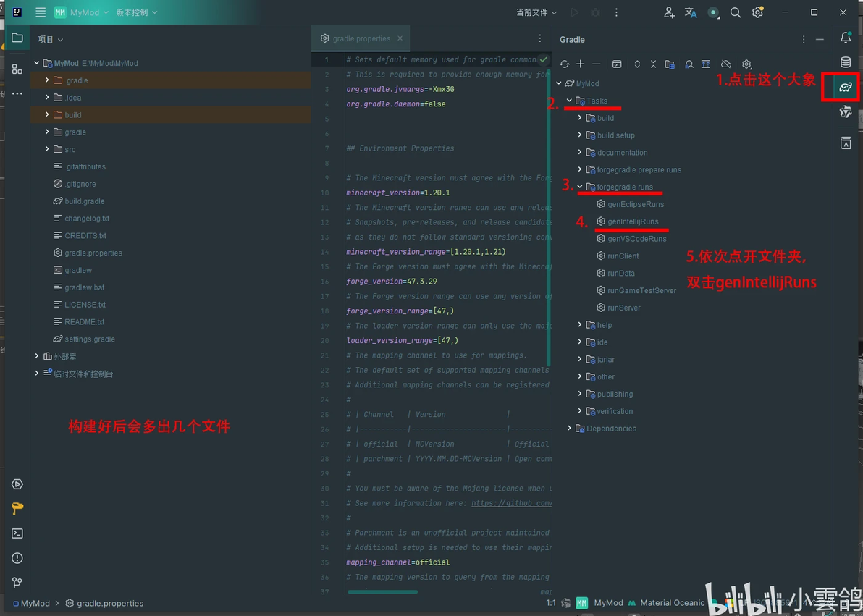
Task: Open the 项目 view dropdown
Action: pos(50,39)
